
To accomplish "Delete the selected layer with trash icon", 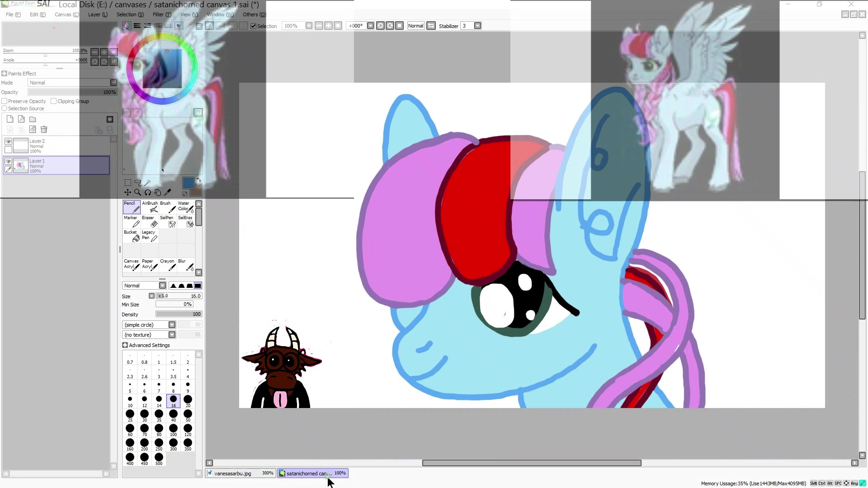I will [44, 130].
